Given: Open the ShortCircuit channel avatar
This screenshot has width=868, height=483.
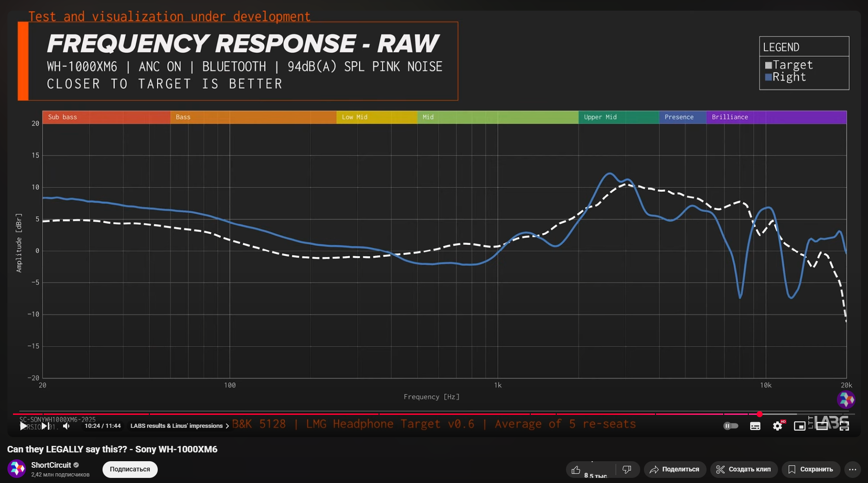Looking at the screenshot, I should [17, 469].
